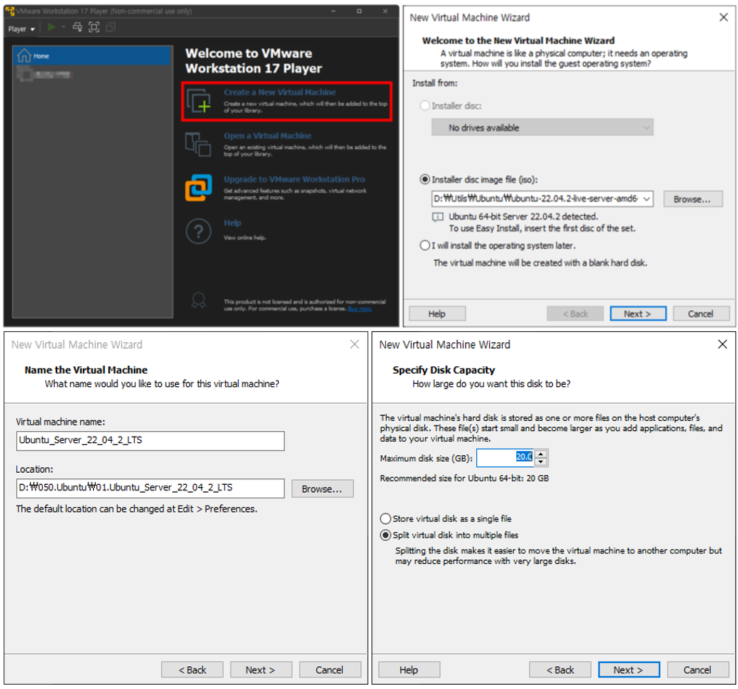Click the Buy now link
This screenshot has height=689, width=738.
click(x=360, y=309)
